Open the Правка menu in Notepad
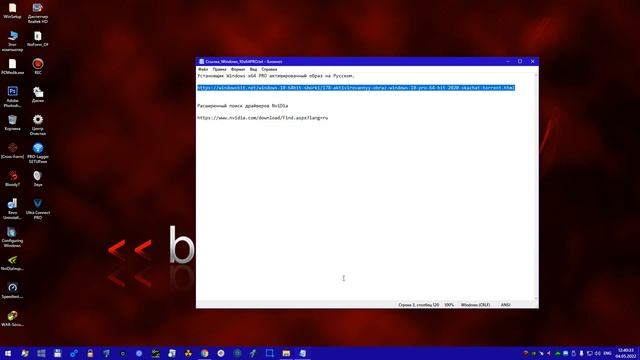The height and width of the screenshot is (360, 640). pyautogui.click(x=219, y=69)
